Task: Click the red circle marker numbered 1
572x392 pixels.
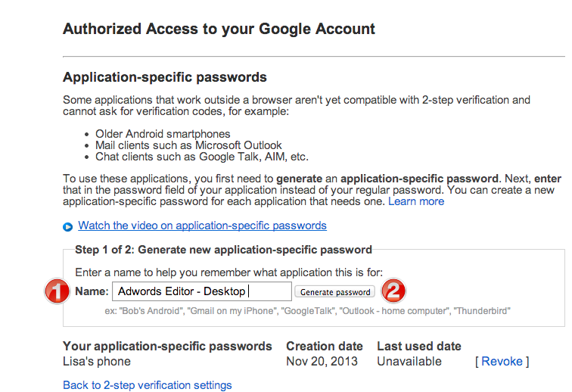Action: (x=57, y=291)
